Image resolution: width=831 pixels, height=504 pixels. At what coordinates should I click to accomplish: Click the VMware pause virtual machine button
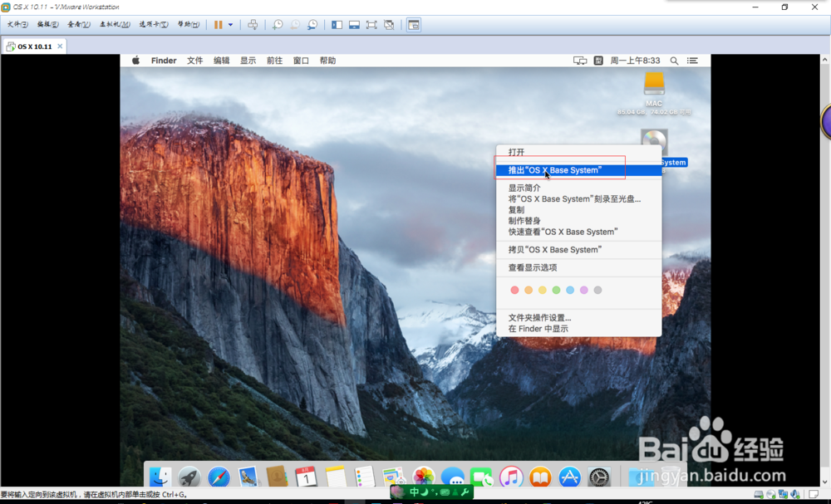218,25
